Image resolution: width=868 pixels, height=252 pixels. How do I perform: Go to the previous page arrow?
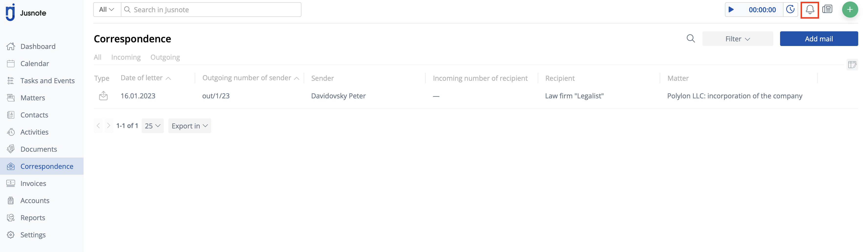tap(98, 126)
